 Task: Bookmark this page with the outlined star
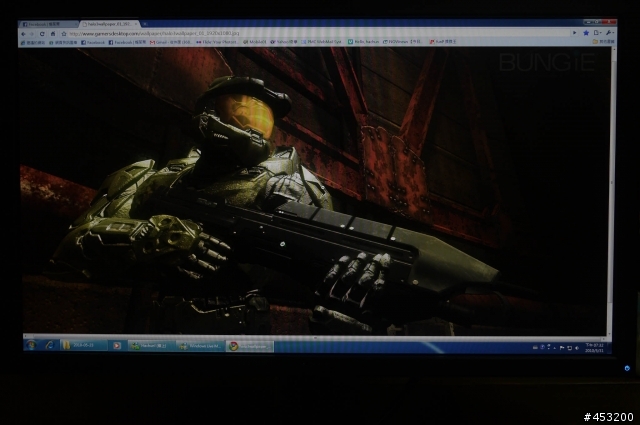point(64,34)
